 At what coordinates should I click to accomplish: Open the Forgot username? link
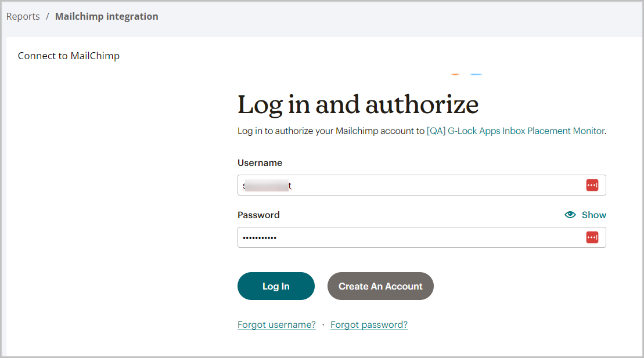point(276,325)
